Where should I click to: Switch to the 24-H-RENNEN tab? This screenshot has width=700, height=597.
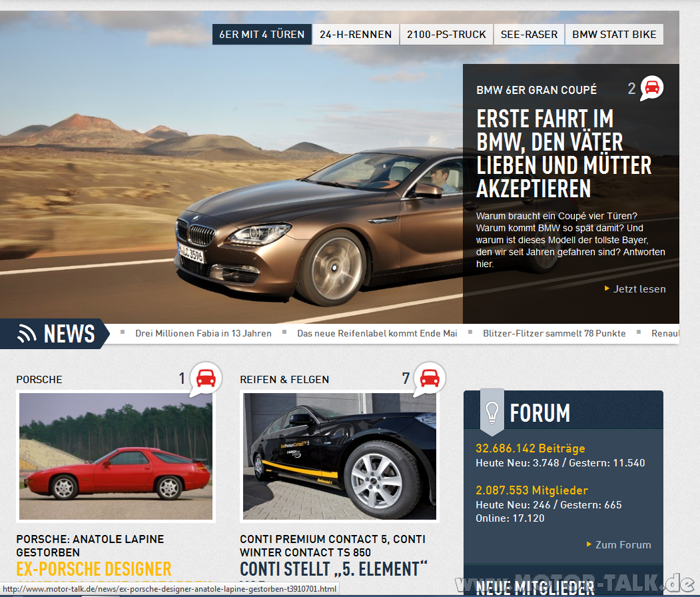355,34
